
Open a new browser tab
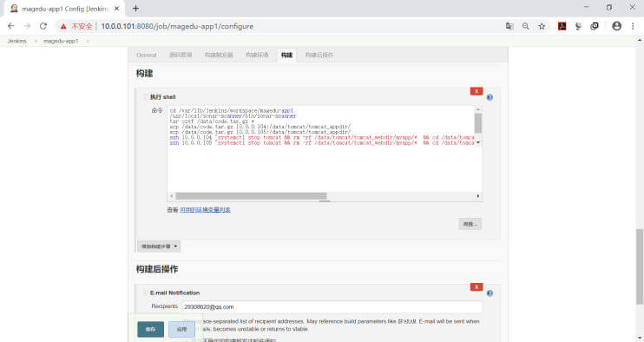135,8
